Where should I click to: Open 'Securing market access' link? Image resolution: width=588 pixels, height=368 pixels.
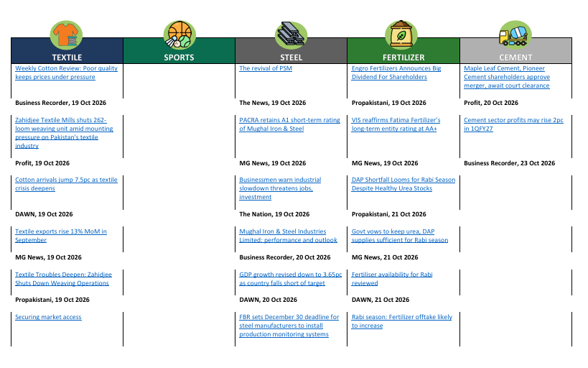[x=48, y=317]
